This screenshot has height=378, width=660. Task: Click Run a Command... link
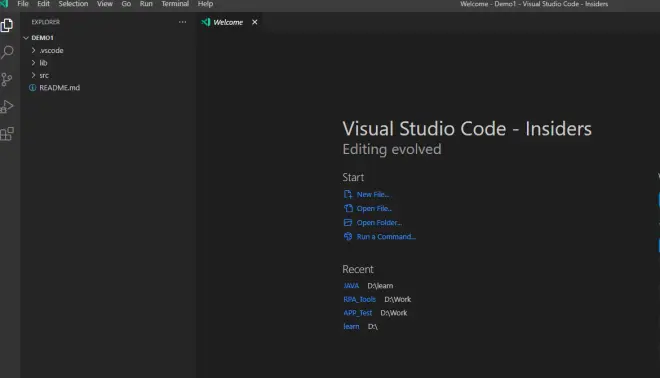[386, 237]
